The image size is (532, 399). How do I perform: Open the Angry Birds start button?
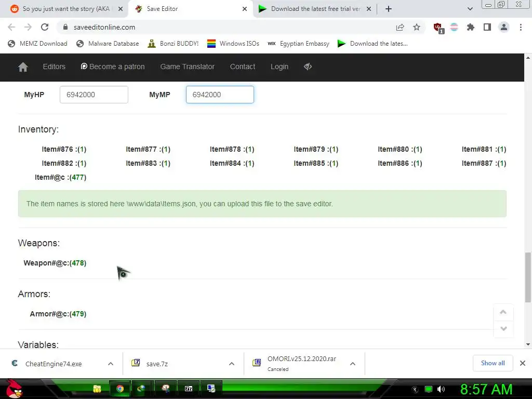click(14, 389)
